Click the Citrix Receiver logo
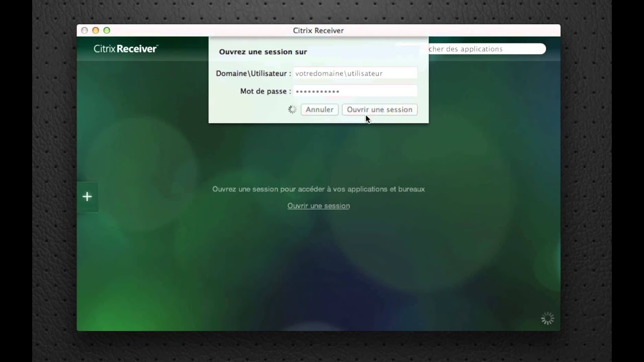The width and height of the screenshot is (644, 362). [126, 49]
